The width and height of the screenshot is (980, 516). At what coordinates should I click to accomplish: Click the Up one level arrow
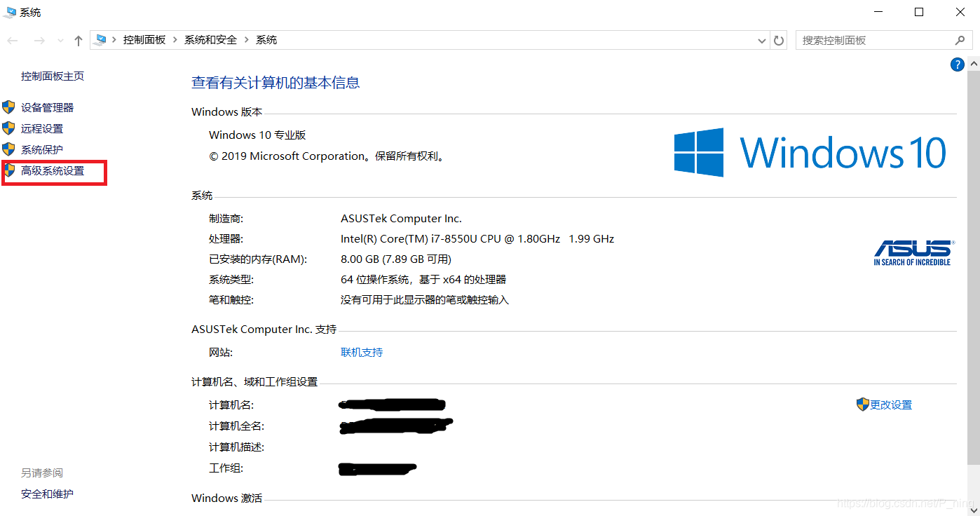click(x=79, y=41)
